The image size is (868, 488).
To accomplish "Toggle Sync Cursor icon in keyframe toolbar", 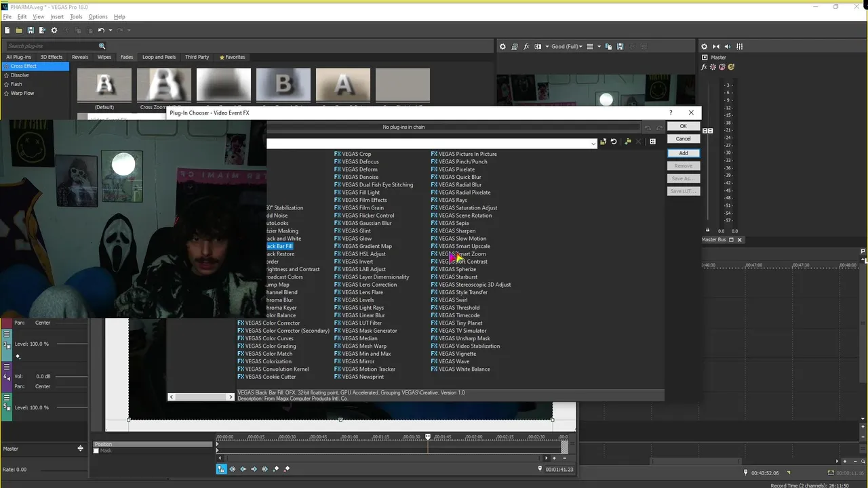I will point(221,469).
